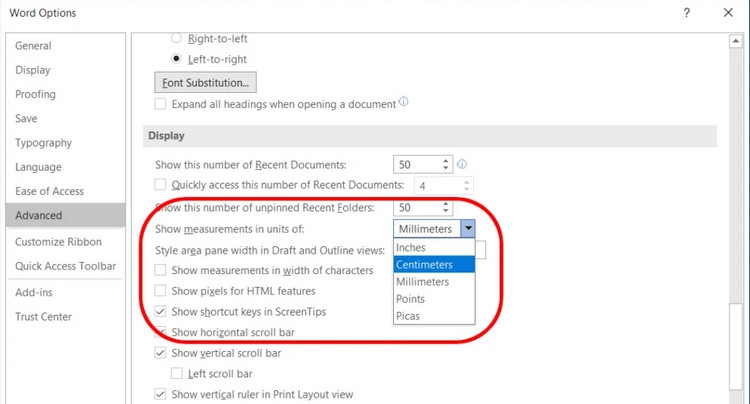Open Quick Access Toolbar settings
Viewport: 750px width, 404px height.
tap(66, 266)
